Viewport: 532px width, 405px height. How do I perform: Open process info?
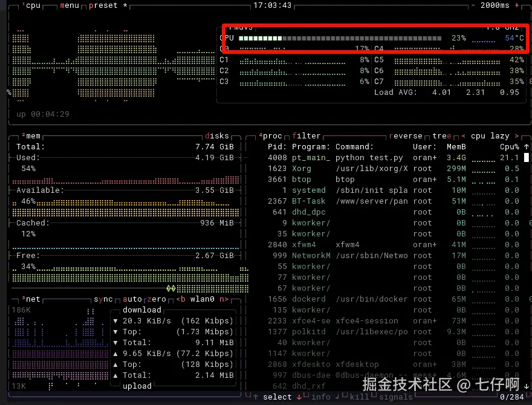point(320,397)
